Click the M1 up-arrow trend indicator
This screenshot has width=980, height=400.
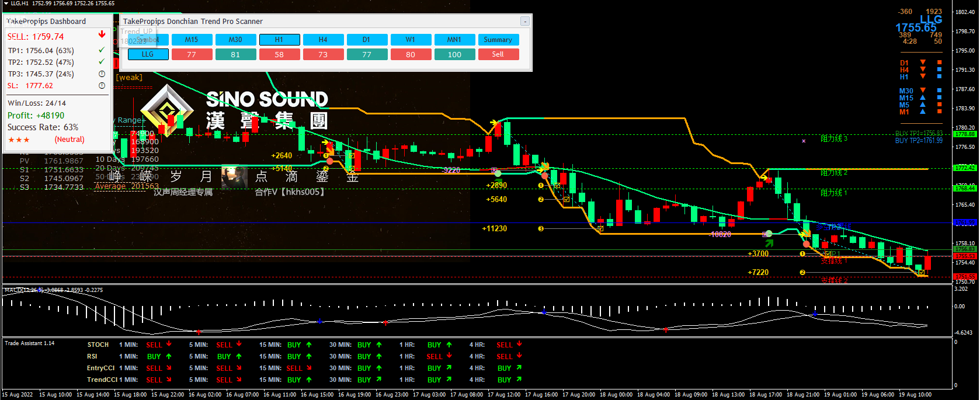(x=923, y=111)
